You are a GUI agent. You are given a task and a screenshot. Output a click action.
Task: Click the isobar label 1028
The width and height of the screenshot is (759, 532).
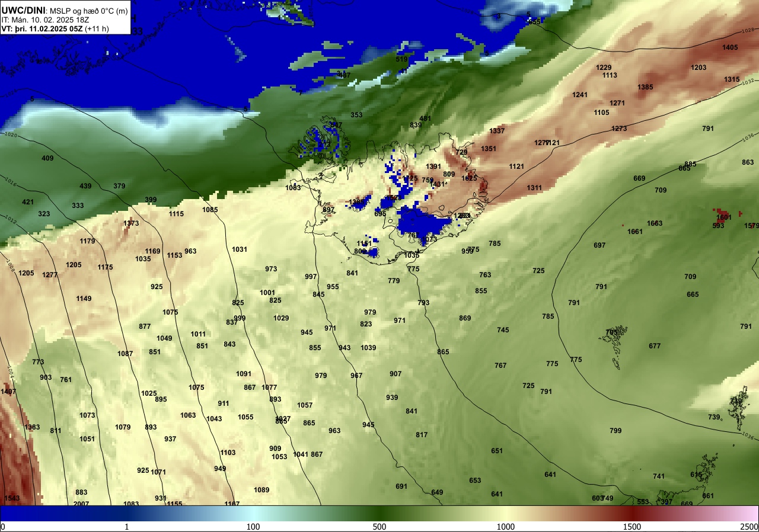tap(748, 30)
